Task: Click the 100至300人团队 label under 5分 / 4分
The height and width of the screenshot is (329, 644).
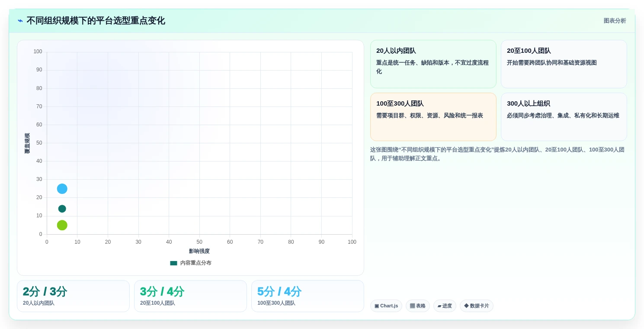Action: pos(276,303)
